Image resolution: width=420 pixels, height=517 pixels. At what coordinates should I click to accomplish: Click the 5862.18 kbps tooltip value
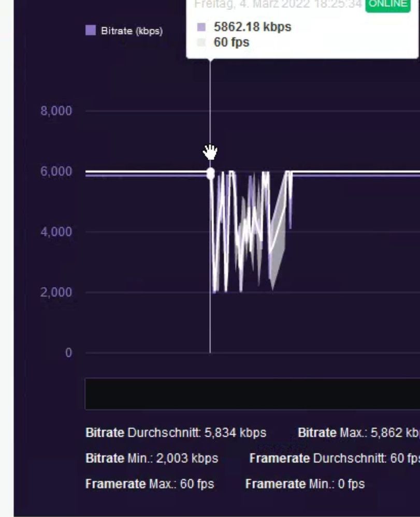[x=252, y=27]
